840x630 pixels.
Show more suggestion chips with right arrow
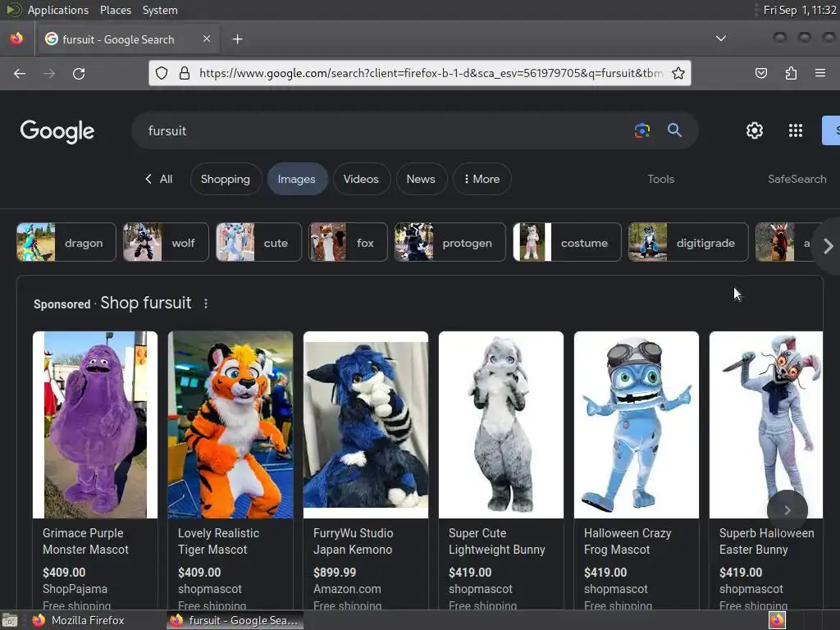click(x=828, y=246)
